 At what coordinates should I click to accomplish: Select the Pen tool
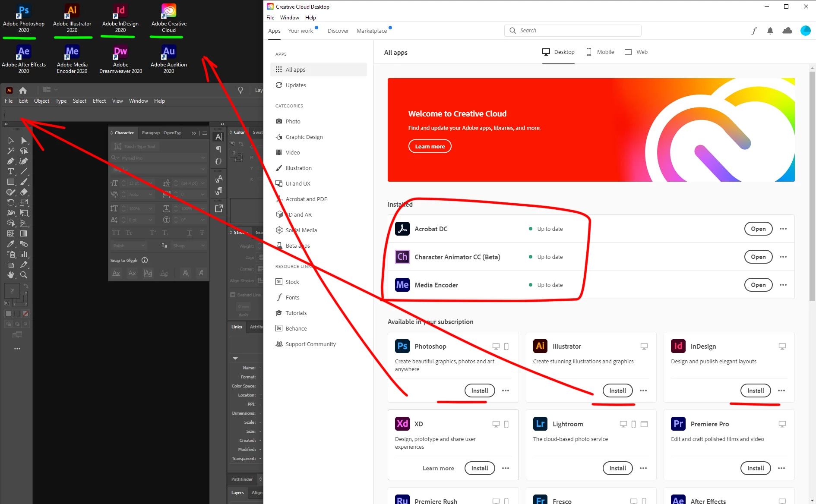[x=11, y=161]
